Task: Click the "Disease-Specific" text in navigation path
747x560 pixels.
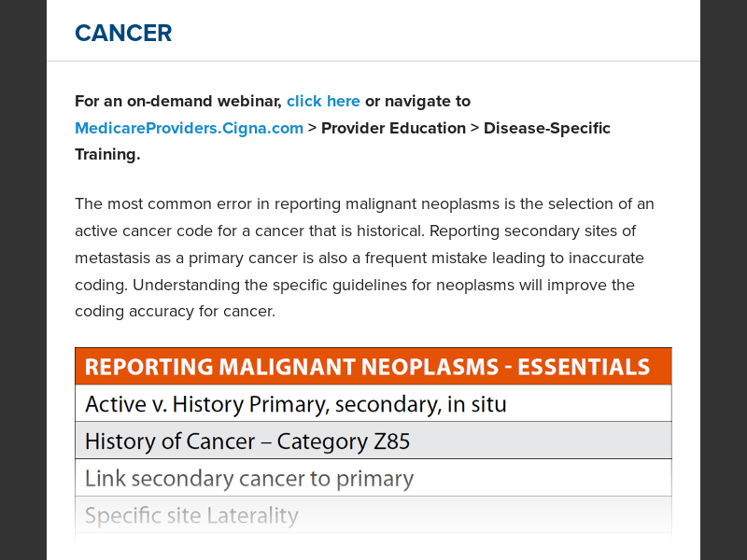Action: click(x=547, y=128)
